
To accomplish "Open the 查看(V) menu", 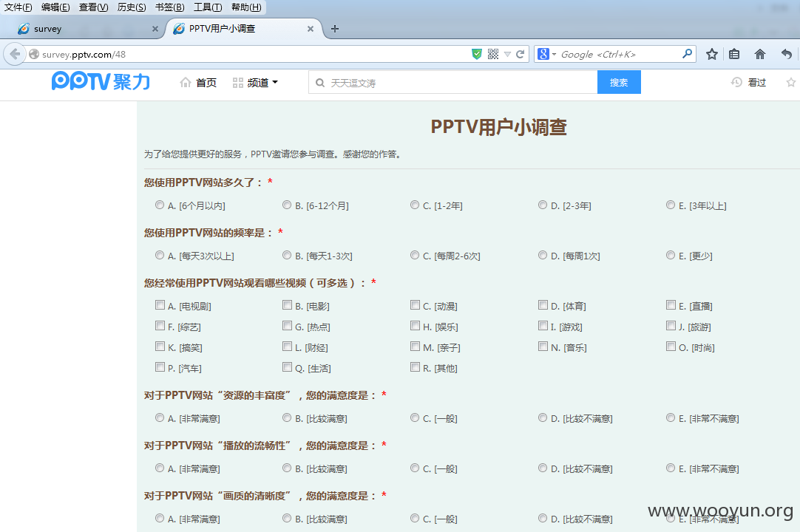I will [93, 7].
